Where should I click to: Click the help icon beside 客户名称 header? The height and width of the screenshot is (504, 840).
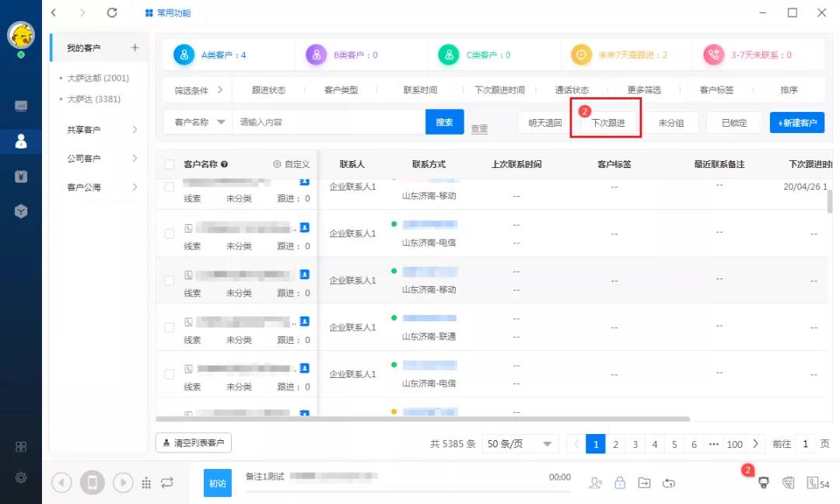click(224, 164)
